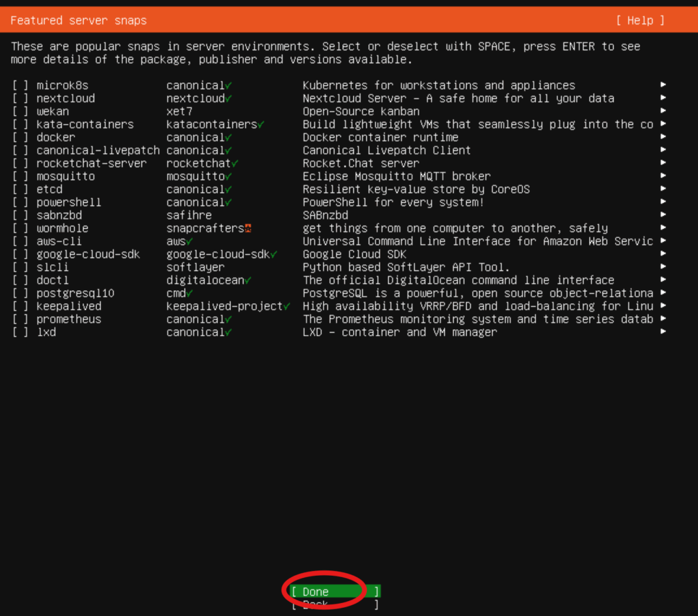Toggle the nextcloud snap checkbox

pyautogui.click(x=20, y=98)
